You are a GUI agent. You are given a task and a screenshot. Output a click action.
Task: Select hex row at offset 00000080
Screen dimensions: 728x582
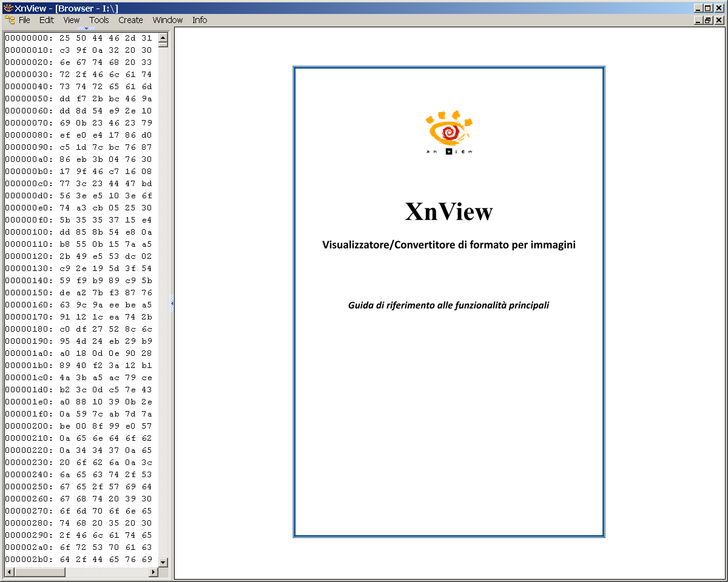(79, 135)
